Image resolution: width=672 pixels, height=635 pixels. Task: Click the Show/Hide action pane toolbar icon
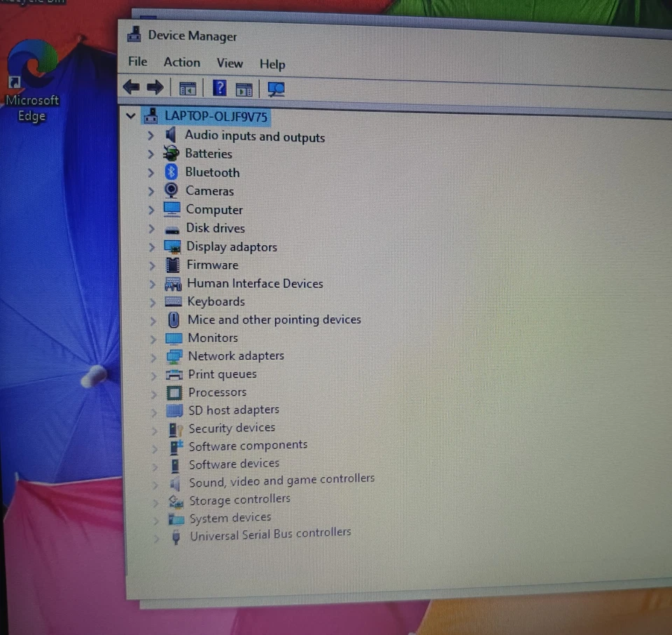(x=244, y=88)
